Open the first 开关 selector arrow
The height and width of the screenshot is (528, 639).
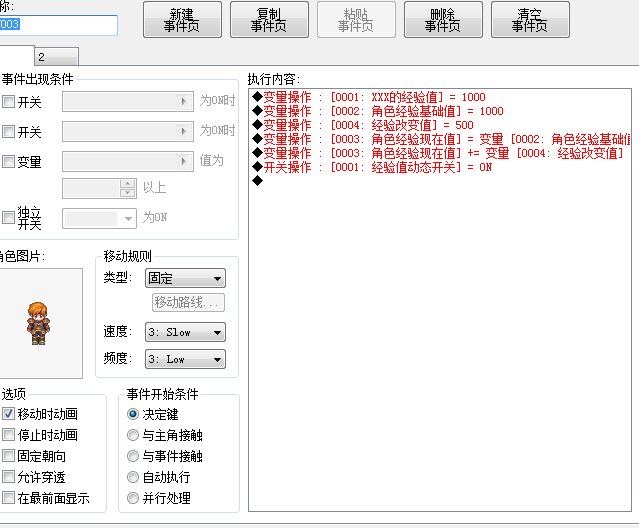[x=184, y=101]
